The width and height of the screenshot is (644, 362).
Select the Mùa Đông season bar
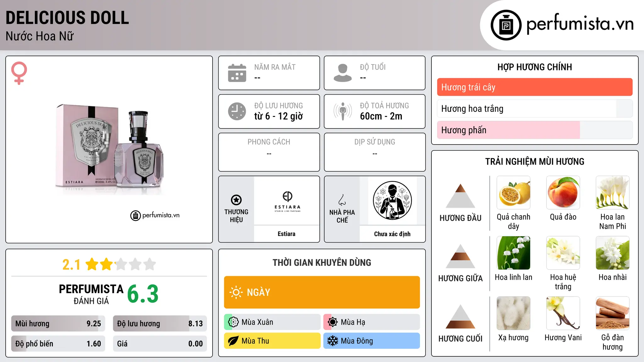pyautogui.click(x=372, y=341)
